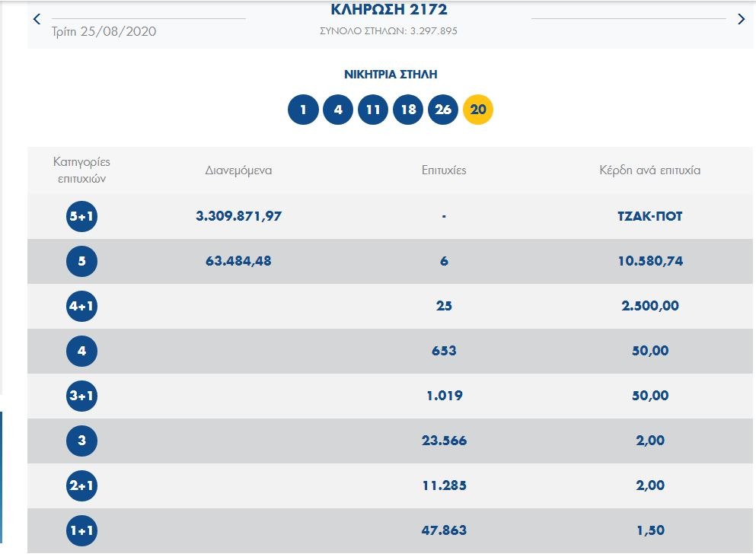Click the 1+1 category badge
The height and width of the screenshot is (557, 756).
pyautogui.click(x=81, y=531)
